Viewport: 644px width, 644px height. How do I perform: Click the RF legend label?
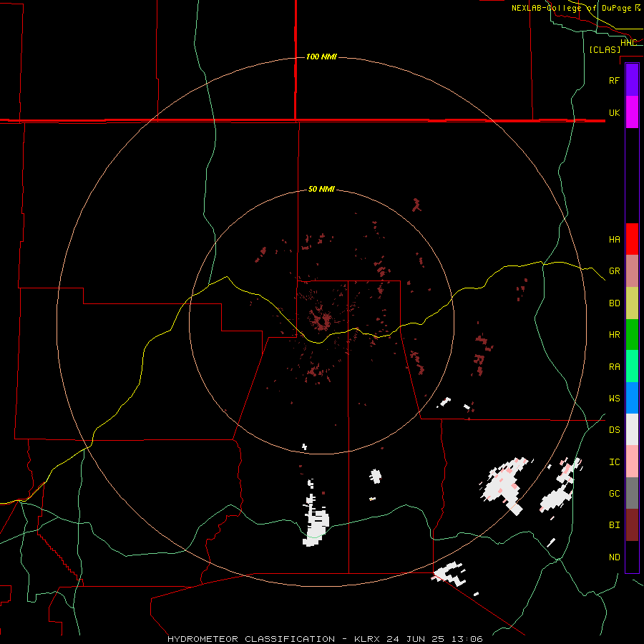pyautogui.click(x=614, y=80)
